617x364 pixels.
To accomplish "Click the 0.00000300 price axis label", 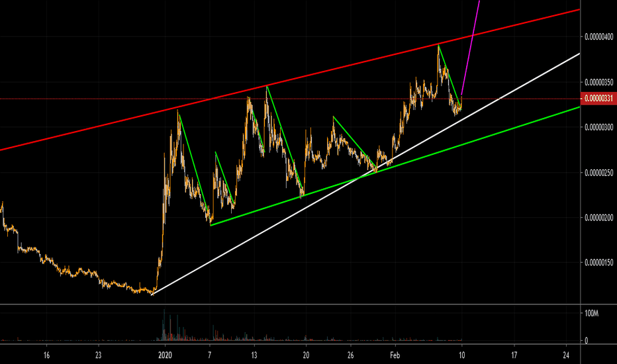I will [x=599, y=127].
